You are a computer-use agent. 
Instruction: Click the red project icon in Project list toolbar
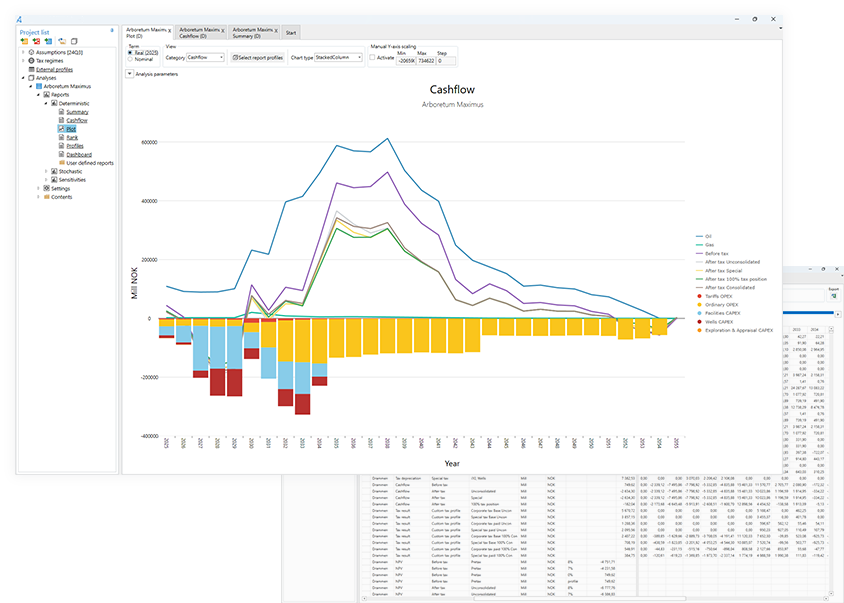[36, 41]
